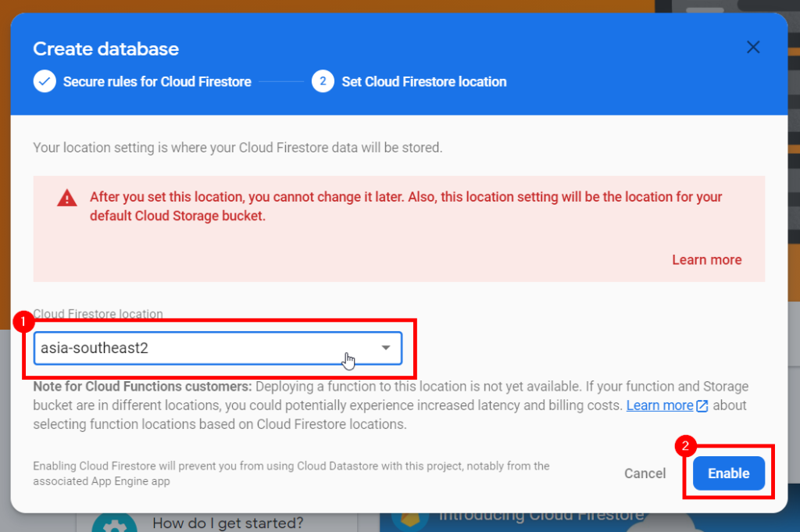Viewport: 800px width, 532px height.
Task: Click the completed step checkmark icon
Action: pyautogui.click(x=45, y=81)
